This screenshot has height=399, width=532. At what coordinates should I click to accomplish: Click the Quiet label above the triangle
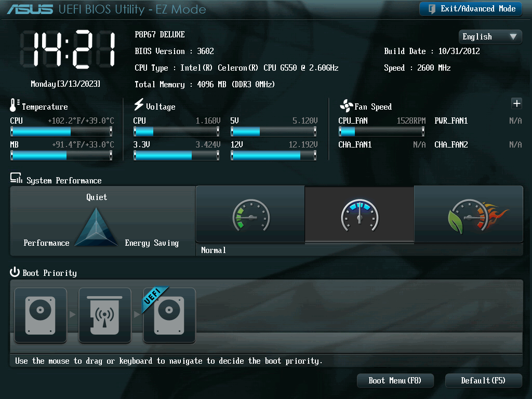97,197
